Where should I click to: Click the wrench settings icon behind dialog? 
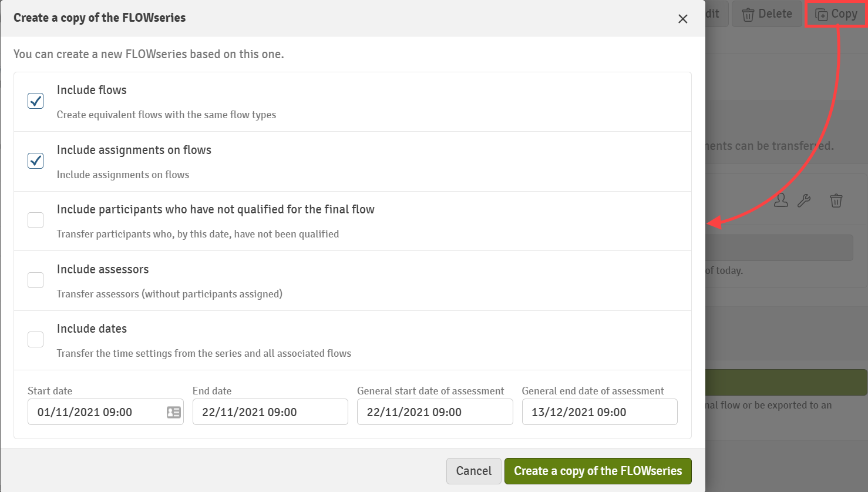(x=804, y=200)
